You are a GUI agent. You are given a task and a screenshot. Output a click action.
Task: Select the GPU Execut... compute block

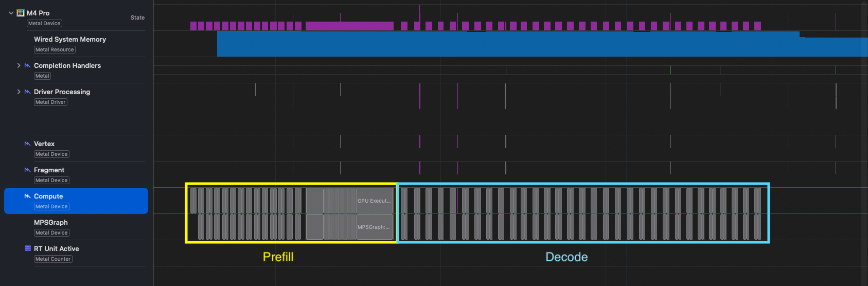coord(375,201)
